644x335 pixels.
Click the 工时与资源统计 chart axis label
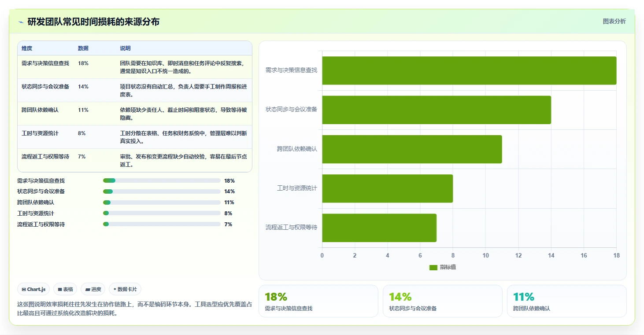(297, 188)
